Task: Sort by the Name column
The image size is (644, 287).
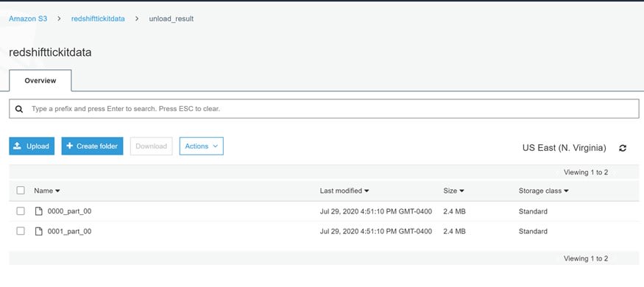Action: pyautogui.click(x=47, y=191)
